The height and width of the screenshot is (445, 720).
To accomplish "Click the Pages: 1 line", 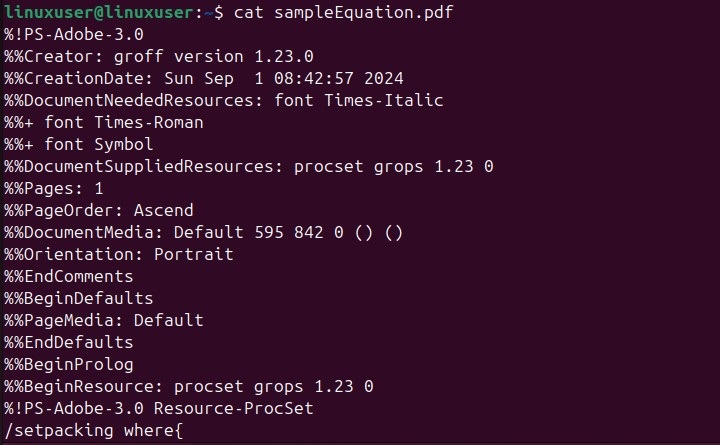I will pyautogui.click(x=54, y=188).
